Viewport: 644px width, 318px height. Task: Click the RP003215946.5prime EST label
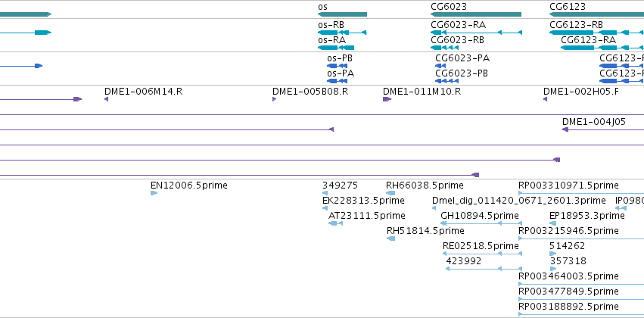[x=568, y=231]
